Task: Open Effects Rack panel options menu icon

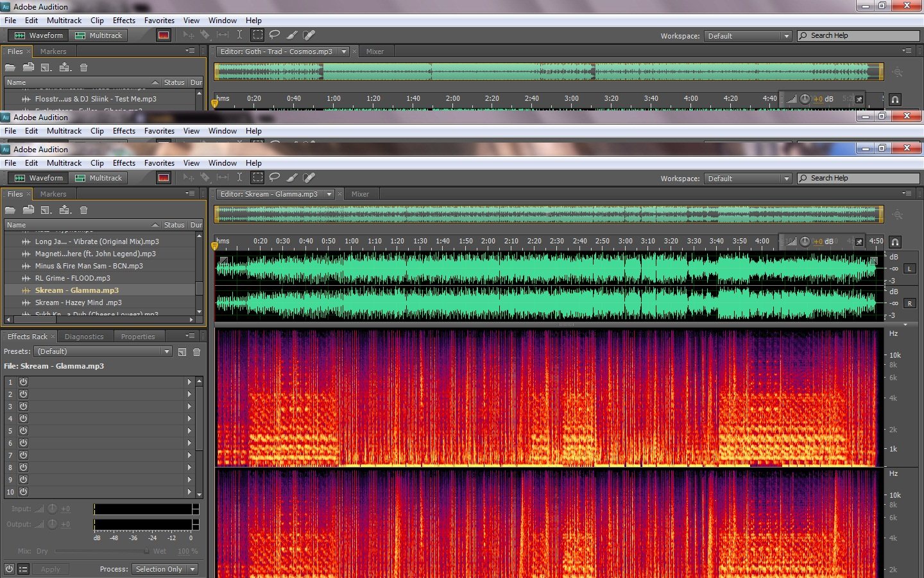Action: [190, 336]
